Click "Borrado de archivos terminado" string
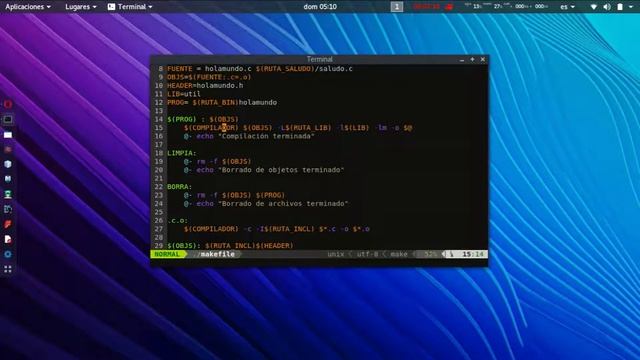The height and width of the screenshot is (360, 640). coord(283,204)
